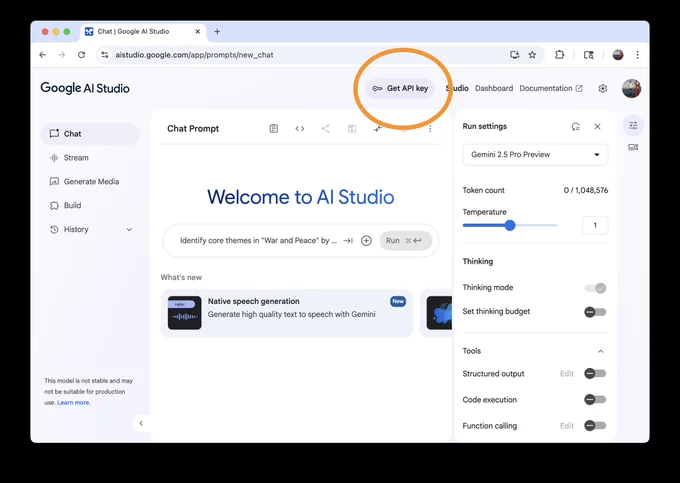This screenshot has width=680, height=483.
Task: Open Stream in the sidebar
Action: [90, 157]
